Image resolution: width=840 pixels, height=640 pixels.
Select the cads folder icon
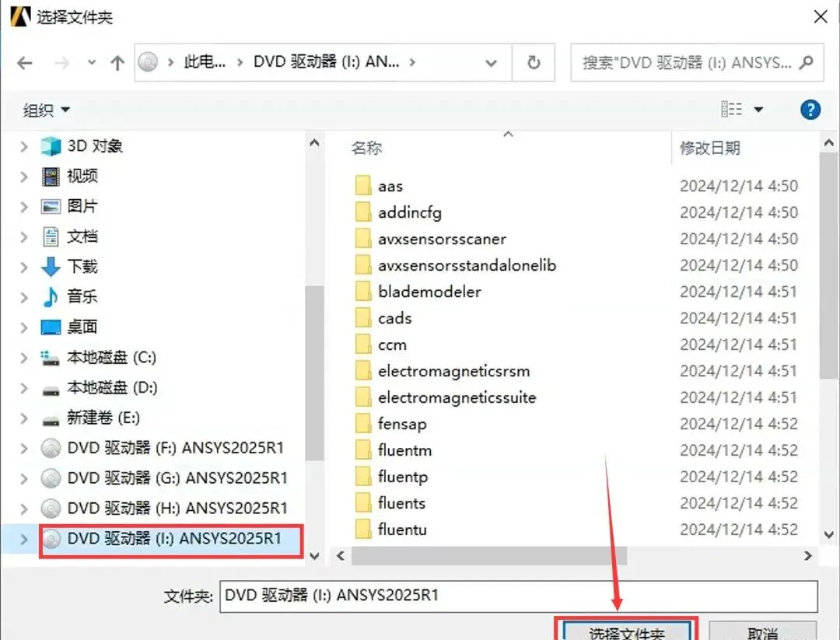363,317
